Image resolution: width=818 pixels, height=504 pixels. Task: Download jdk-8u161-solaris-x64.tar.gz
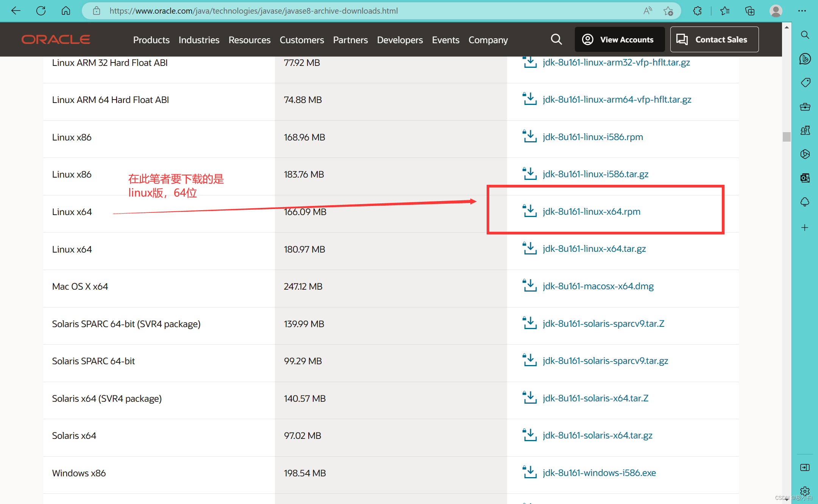pyautogui.click(x=597, y=435)
